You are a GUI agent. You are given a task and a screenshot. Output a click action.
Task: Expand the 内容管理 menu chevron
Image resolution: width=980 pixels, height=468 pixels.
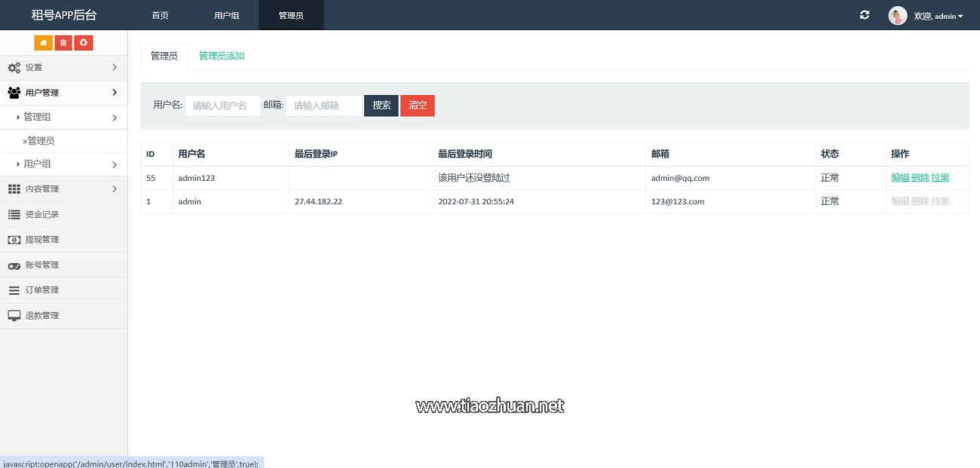[x=115, y=189]
